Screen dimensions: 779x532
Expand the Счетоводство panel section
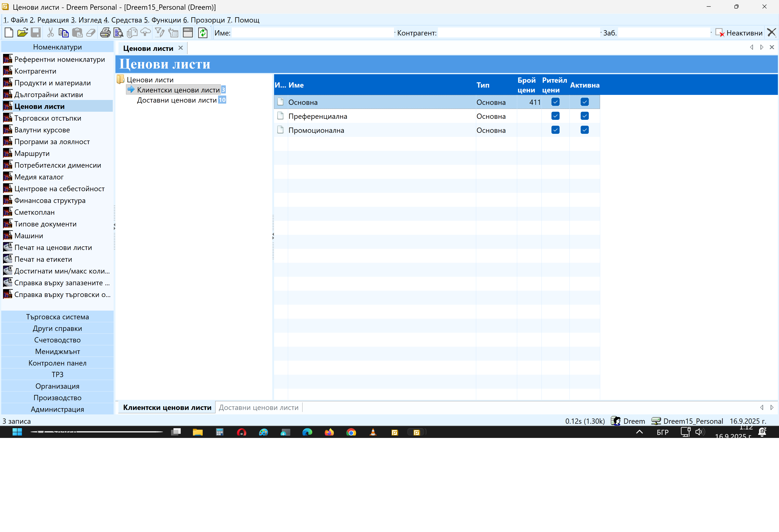point(57,340)
